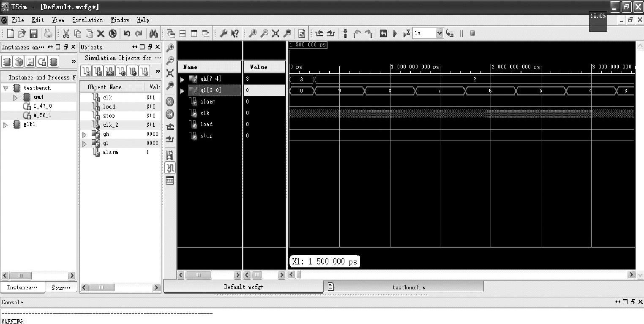This screenshot has height=324, width=644.
Task: Open Find with the binoculars icon
Action: [153, 33]
